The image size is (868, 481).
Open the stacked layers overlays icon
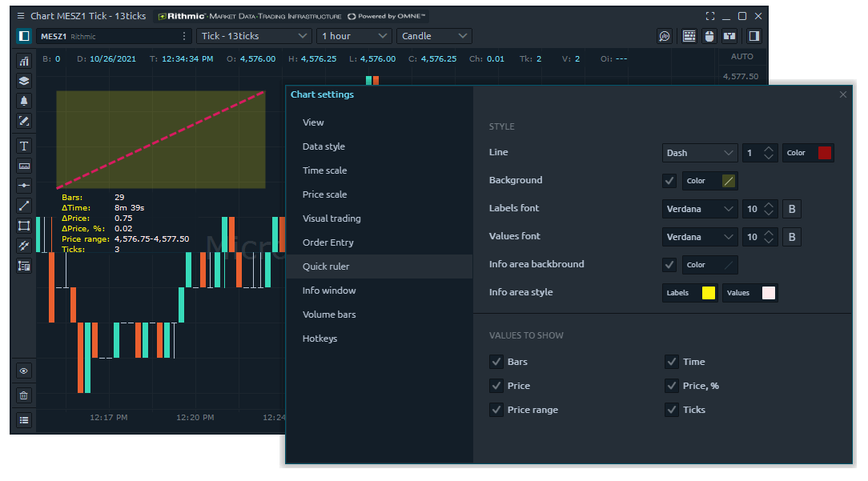(x=24, y=81)
